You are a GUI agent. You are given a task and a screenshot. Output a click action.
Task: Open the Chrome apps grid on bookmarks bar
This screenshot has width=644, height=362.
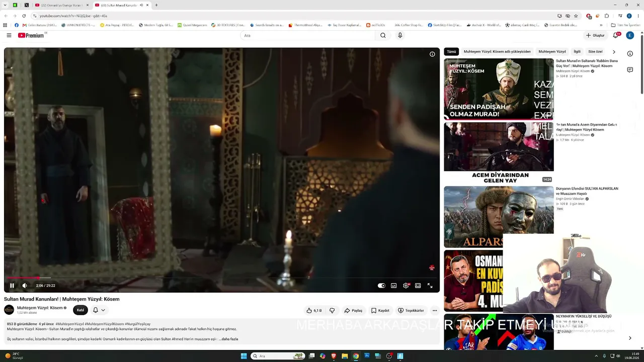(x=5, y=25)
